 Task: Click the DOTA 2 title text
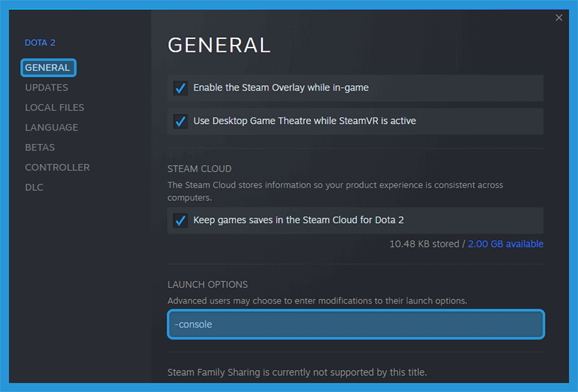coord(40,43)
